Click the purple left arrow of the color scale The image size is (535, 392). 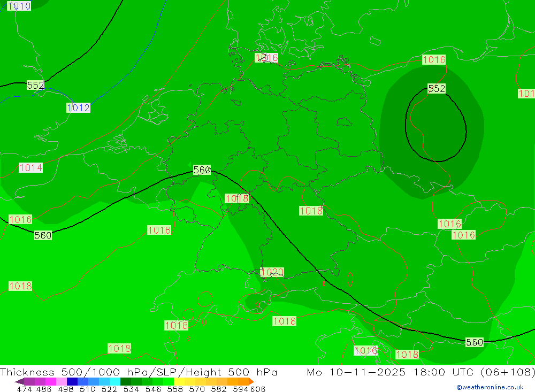19,381
